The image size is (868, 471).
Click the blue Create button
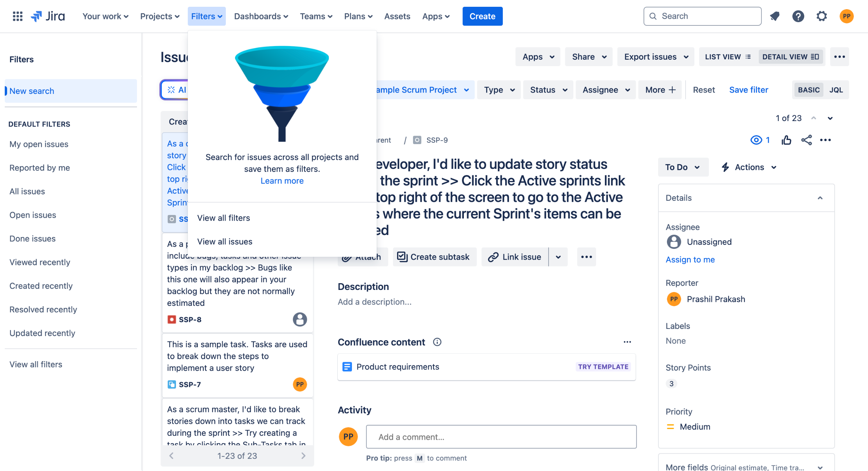point(482,16)
